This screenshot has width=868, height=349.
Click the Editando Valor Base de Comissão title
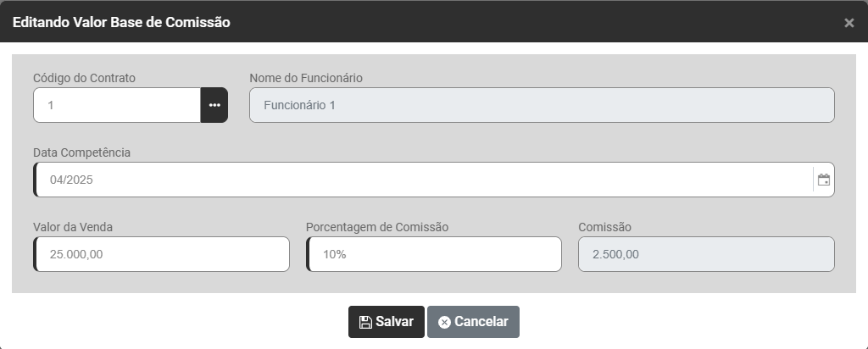[121, 22]
